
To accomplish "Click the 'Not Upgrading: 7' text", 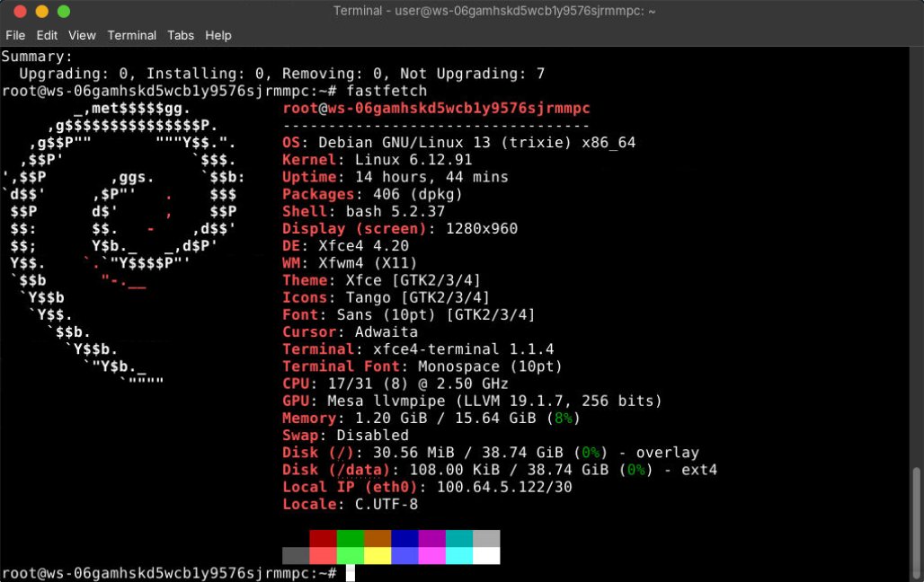I will [473, 74].
